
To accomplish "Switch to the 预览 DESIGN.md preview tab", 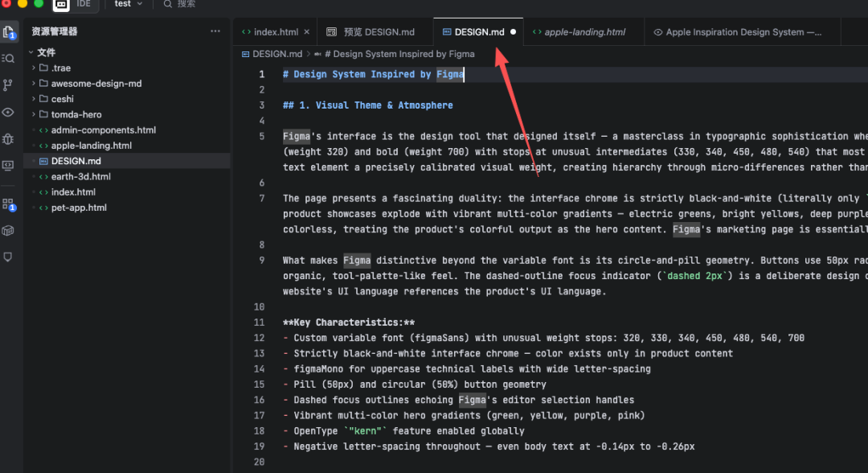I will click(379, 32).
